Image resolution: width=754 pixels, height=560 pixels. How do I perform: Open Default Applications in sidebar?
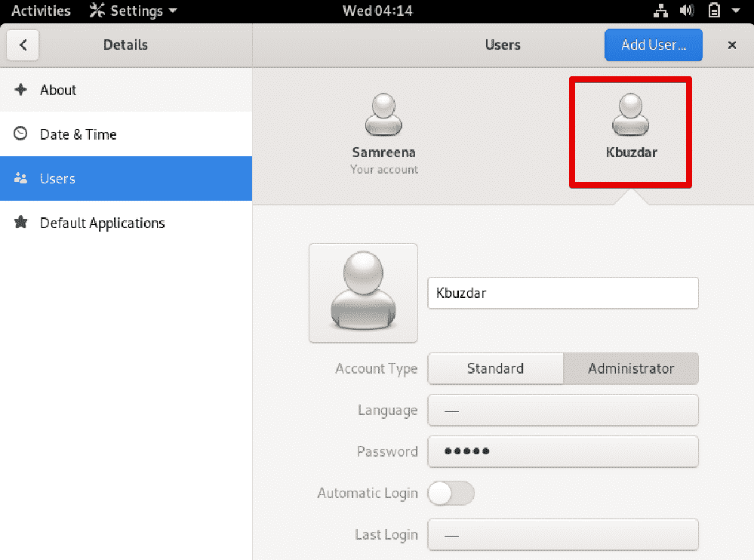click(x=126, y=223)
